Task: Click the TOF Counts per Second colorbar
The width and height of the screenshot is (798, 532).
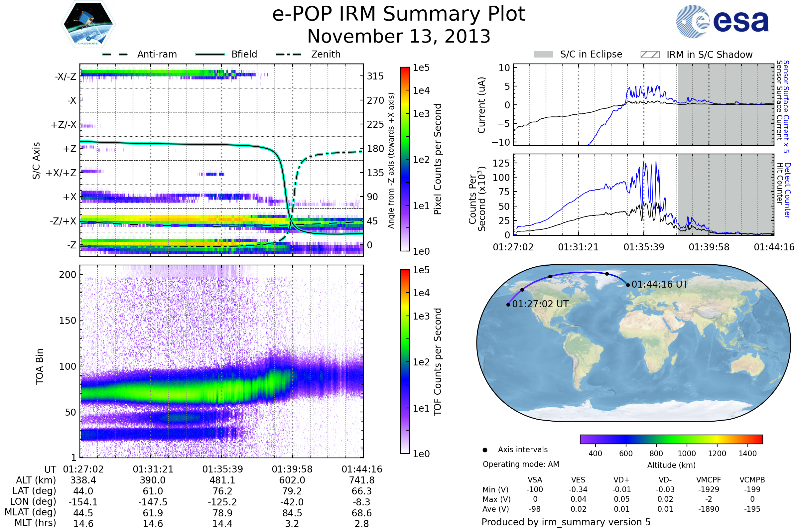Action: 405,361
